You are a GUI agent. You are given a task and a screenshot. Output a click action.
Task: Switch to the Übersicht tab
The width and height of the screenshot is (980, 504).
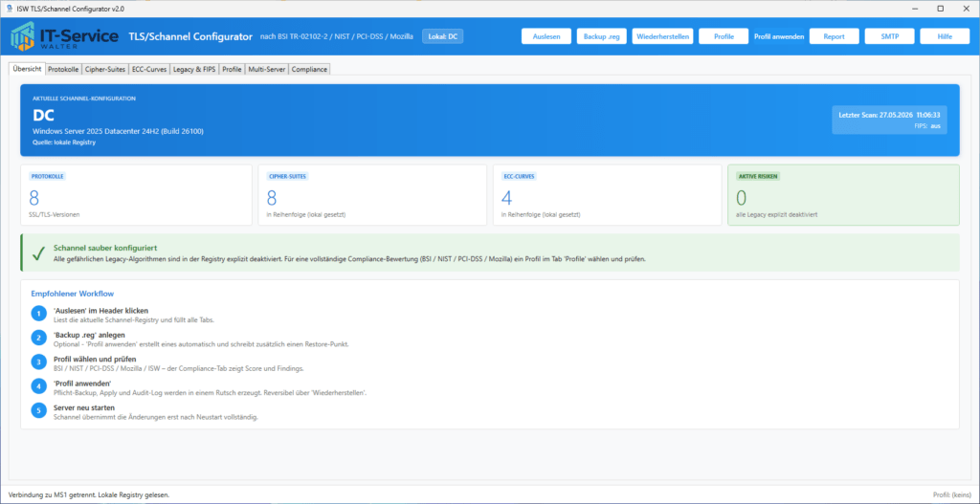tap(27, 69)
